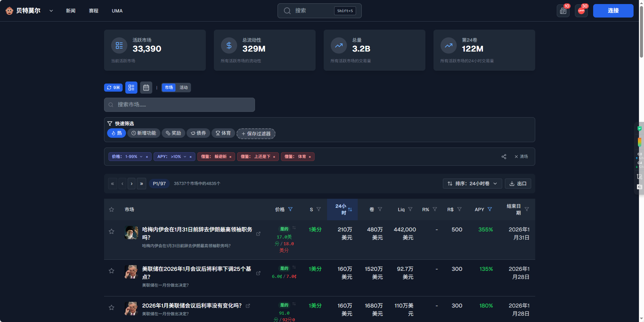Click the calendar view icon

(x=146, y=88)
